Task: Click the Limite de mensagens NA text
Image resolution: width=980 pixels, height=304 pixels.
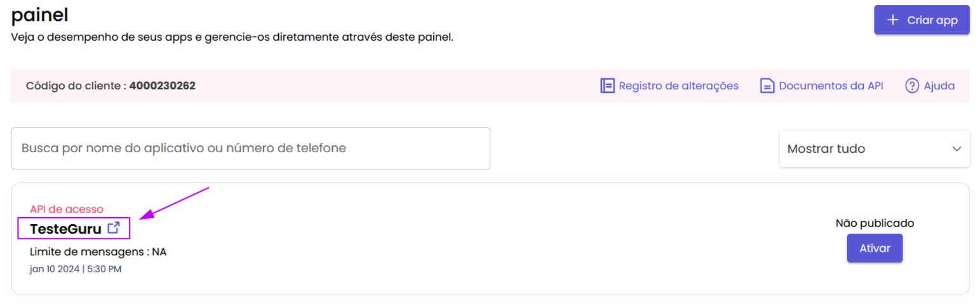Action: (x=98, y=252)
